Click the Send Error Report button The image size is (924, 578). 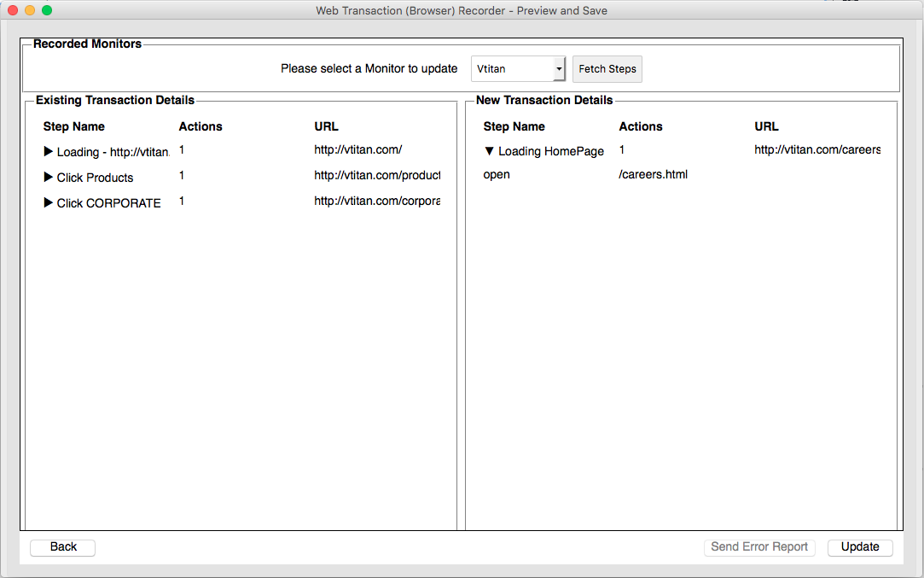[x=759, y=547]
